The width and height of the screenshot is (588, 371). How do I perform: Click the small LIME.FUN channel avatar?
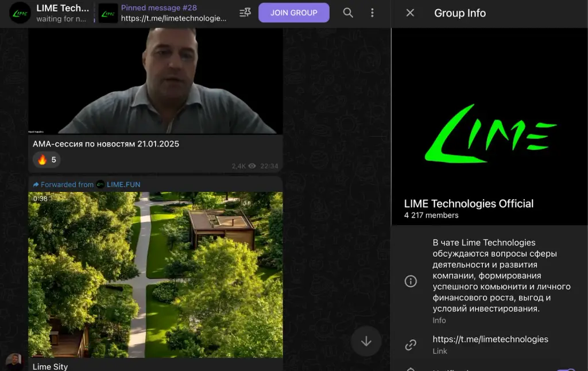coord(100,184)
